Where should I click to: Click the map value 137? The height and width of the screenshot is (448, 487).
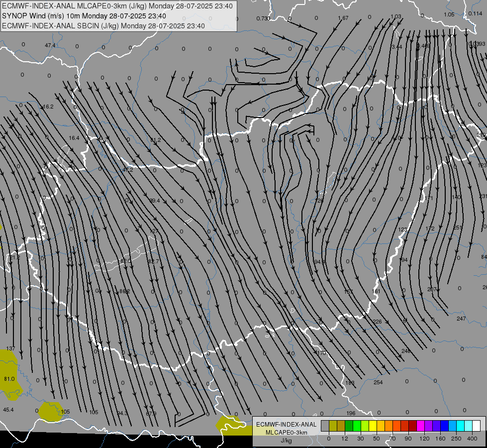point(10,348)
